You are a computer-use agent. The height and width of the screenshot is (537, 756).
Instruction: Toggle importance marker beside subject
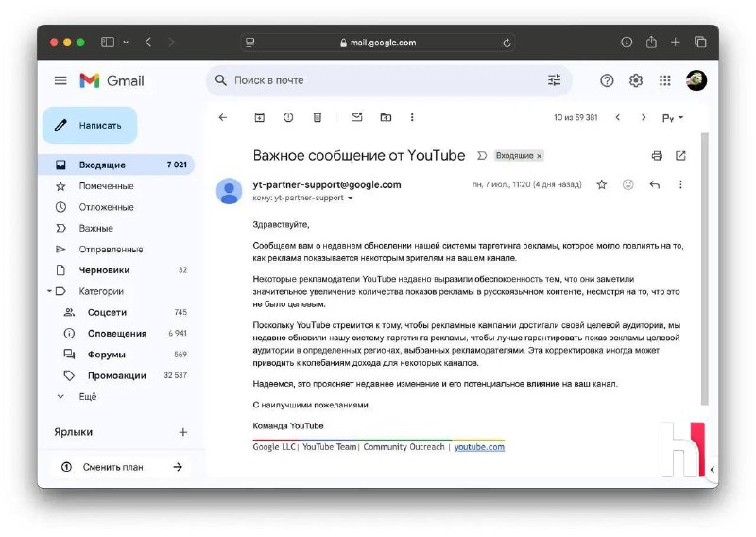tap(482, 155)
